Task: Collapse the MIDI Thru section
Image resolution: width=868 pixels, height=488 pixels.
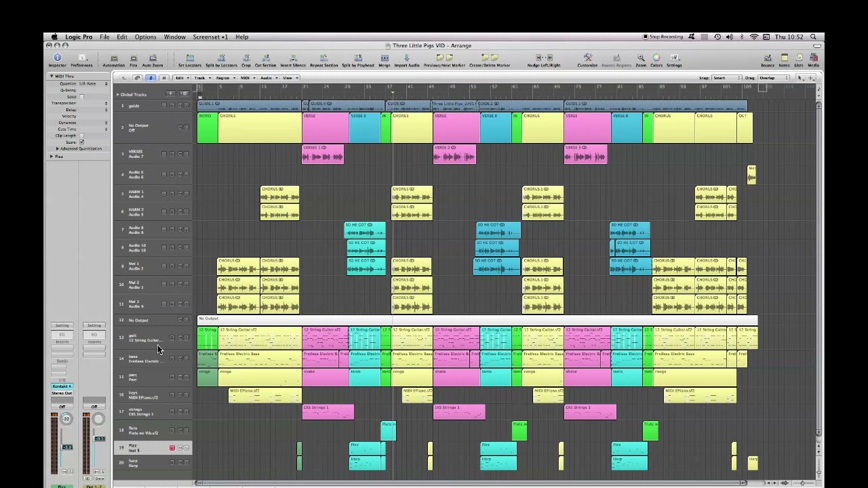Action: 51,77
